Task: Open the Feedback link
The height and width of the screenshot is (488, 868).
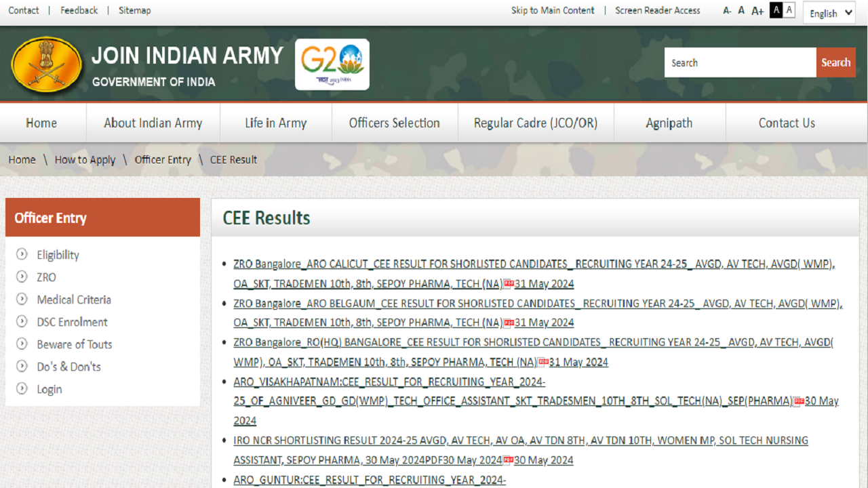Action: (79, 10)
